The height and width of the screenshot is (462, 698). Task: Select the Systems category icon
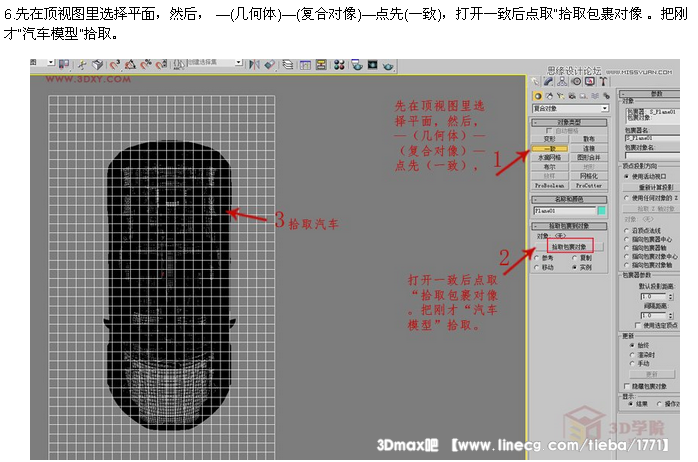[x=606, y=96]
